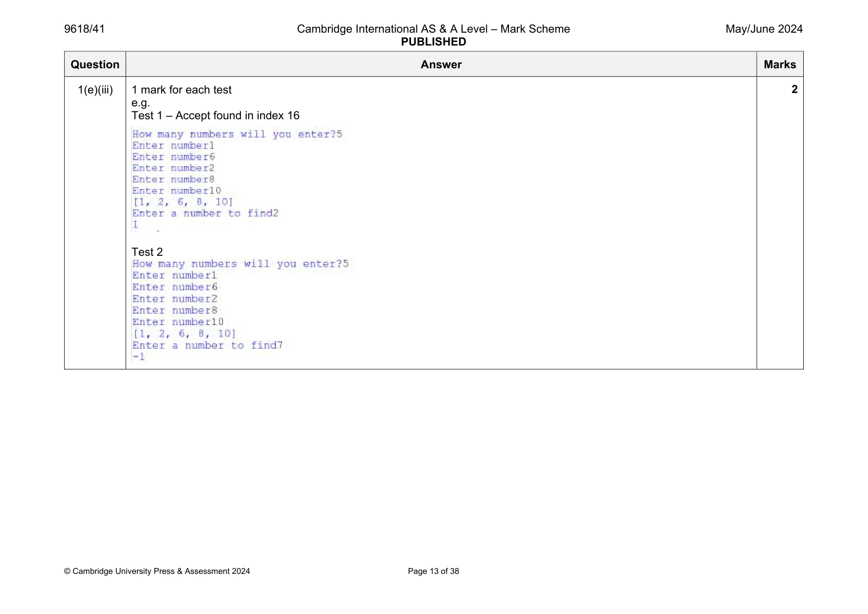Image resolution: width=868 pixels, height=614 pixels.
Task: Click the "e.g." text
Action: coord(140,103)
